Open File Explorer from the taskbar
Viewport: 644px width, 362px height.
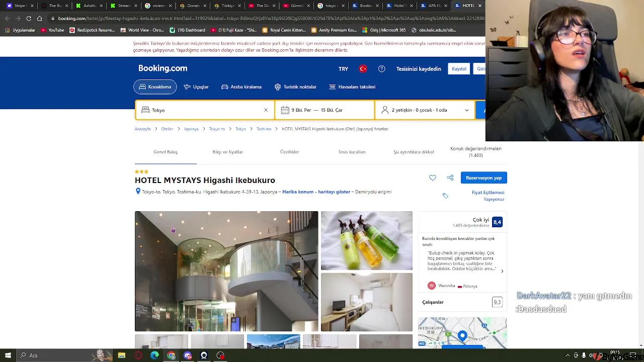122,355
